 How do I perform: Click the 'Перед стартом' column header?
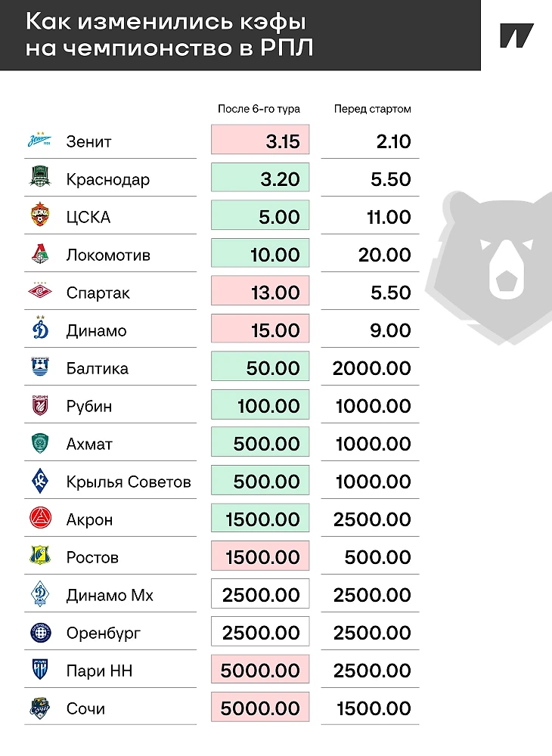(372, 109)
